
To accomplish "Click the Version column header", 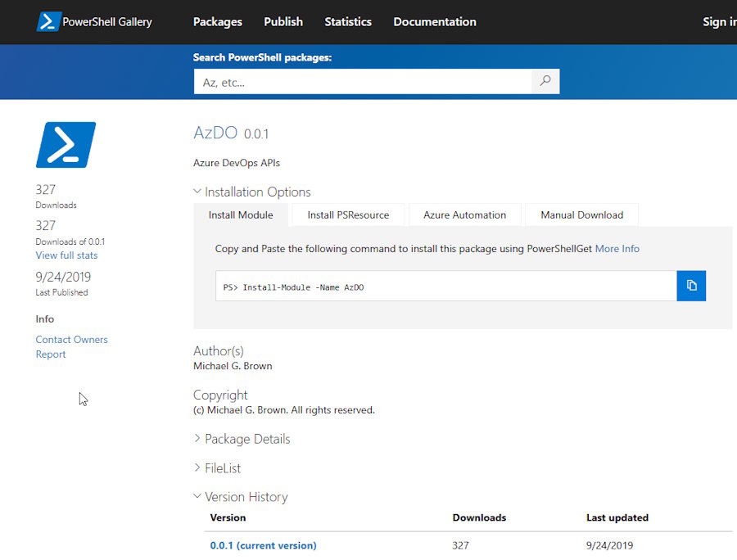I will click(228, 517).
